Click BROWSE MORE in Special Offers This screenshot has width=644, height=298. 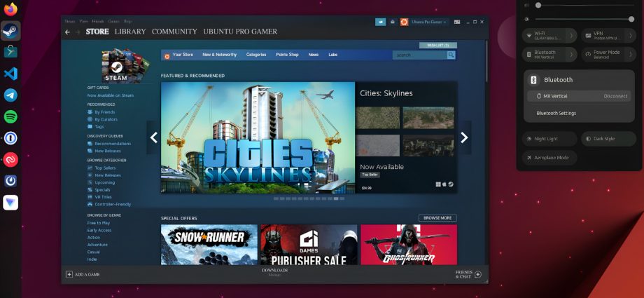pos(437,218)
